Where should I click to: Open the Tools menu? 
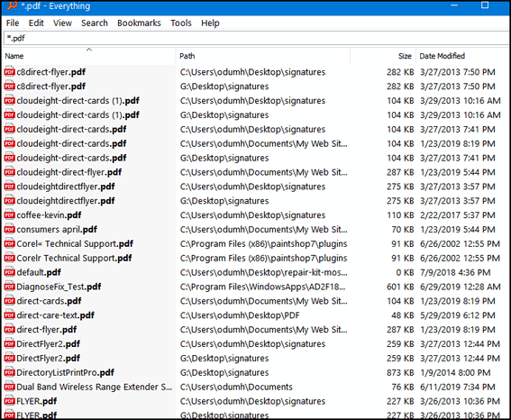point(181,23)
